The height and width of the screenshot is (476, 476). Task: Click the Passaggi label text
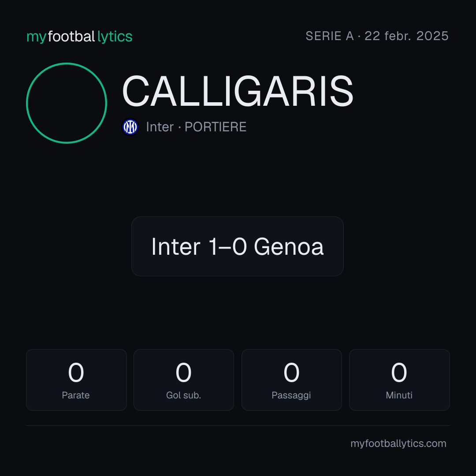(291, 395)
